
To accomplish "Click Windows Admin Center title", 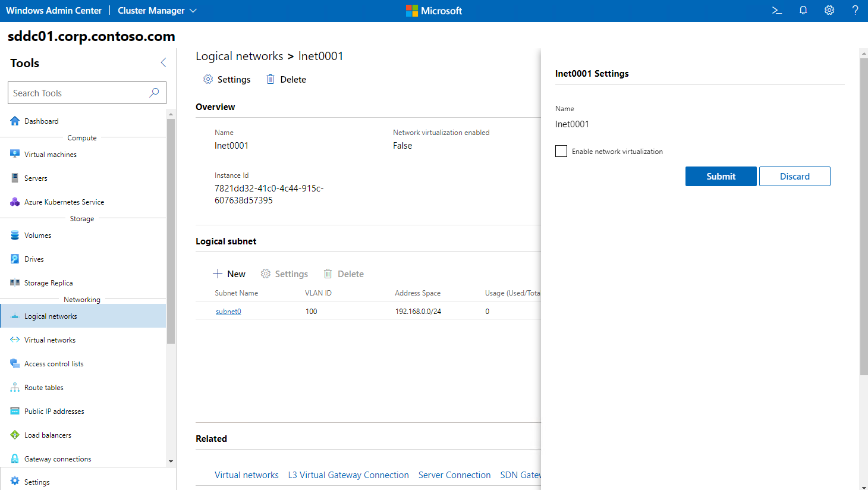I will coord(54,11).
